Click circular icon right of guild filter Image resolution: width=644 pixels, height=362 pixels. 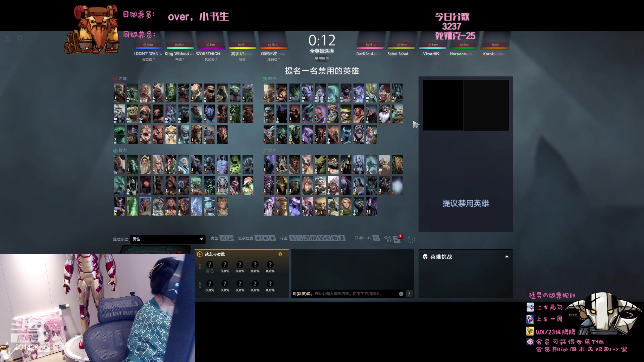point(411,239)
